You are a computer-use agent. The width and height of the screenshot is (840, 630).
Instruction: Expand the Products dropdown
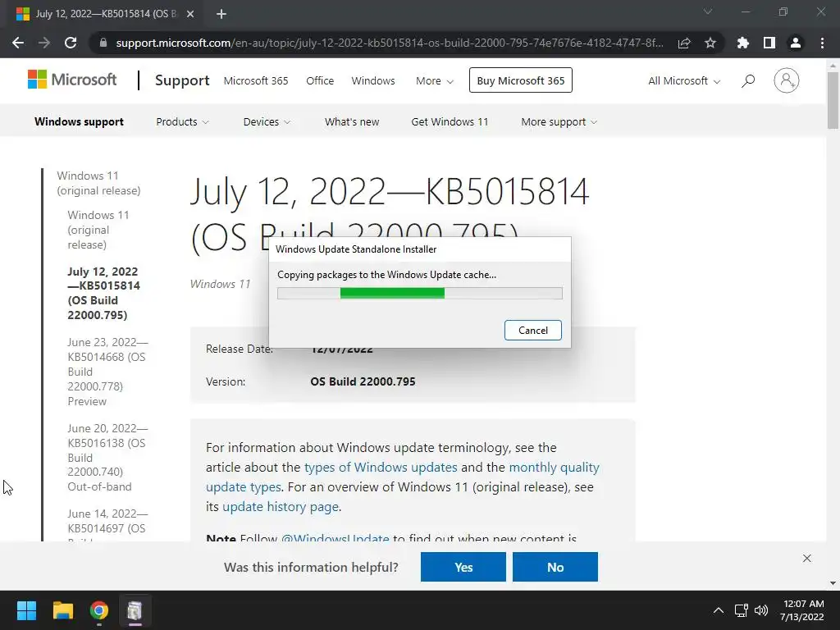[x=182, y=121]
